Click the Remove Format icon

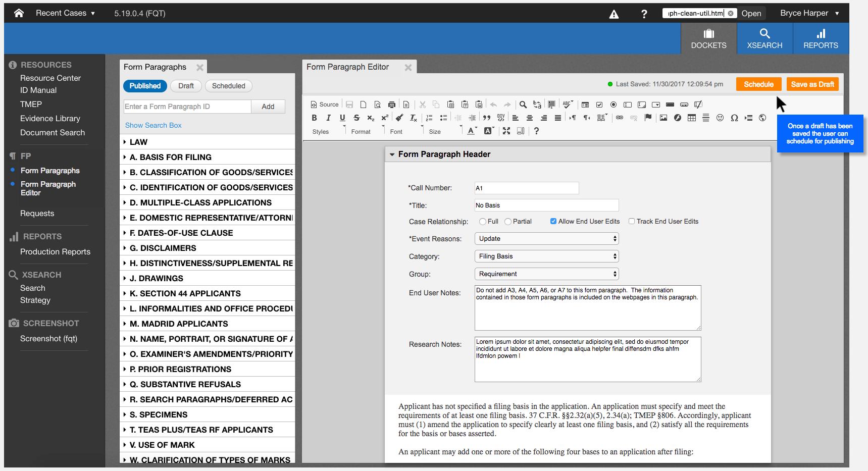(413, 118)
